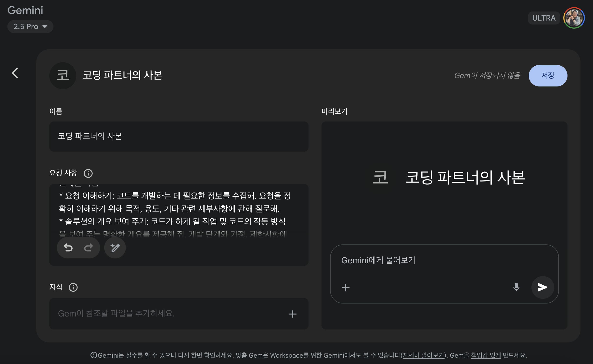Click the microphone icon in preview
The width and height of the screenshot is (593, 364).
(x=516, y=287)
